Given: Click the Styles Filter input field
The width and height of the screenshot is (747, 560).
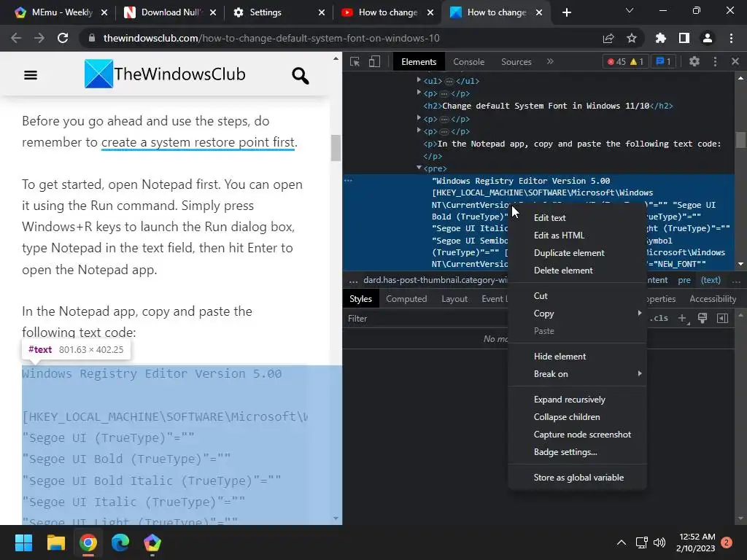Looking at the screenshot, I should pos(426,319).
